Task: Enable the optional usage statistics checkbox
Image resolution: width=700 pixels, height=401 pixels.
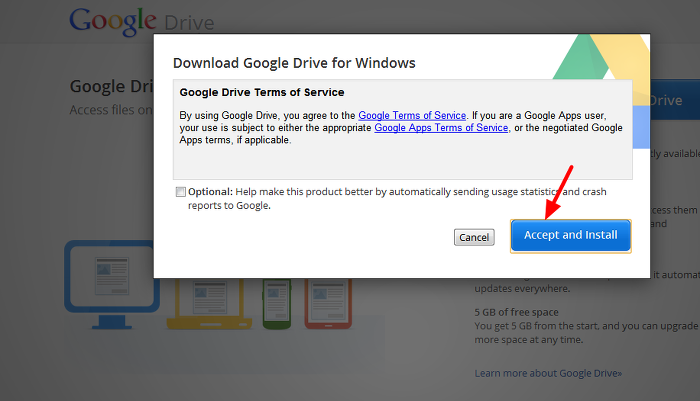Action: (180, 192)
